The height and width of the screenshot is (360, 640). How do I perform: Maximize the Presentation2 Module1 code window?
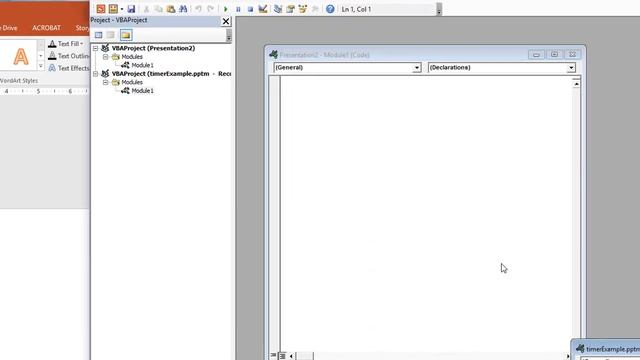point(554,54)
